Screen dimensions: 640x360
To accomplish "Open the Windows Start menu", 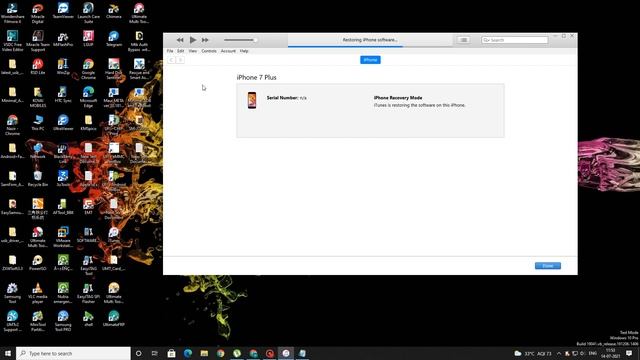I will pyautogui.click(x=8, y=353).
